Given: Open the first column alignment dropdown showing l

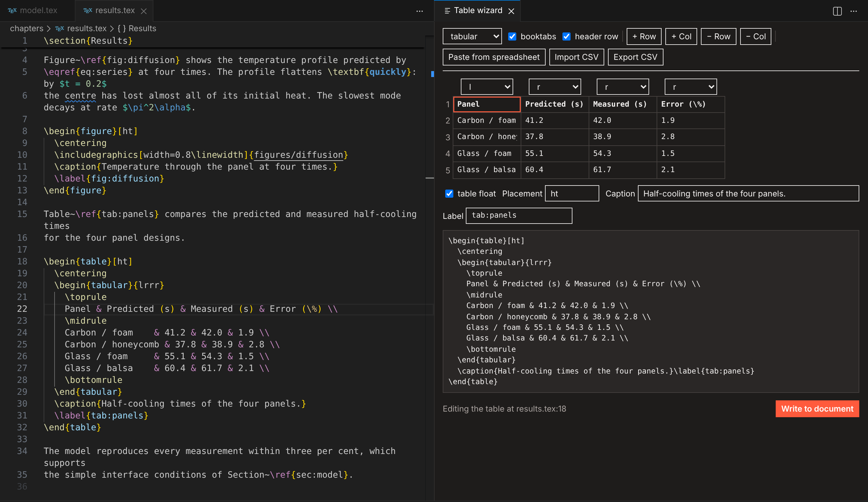Looking at the screenshot, I should point(487,87).
